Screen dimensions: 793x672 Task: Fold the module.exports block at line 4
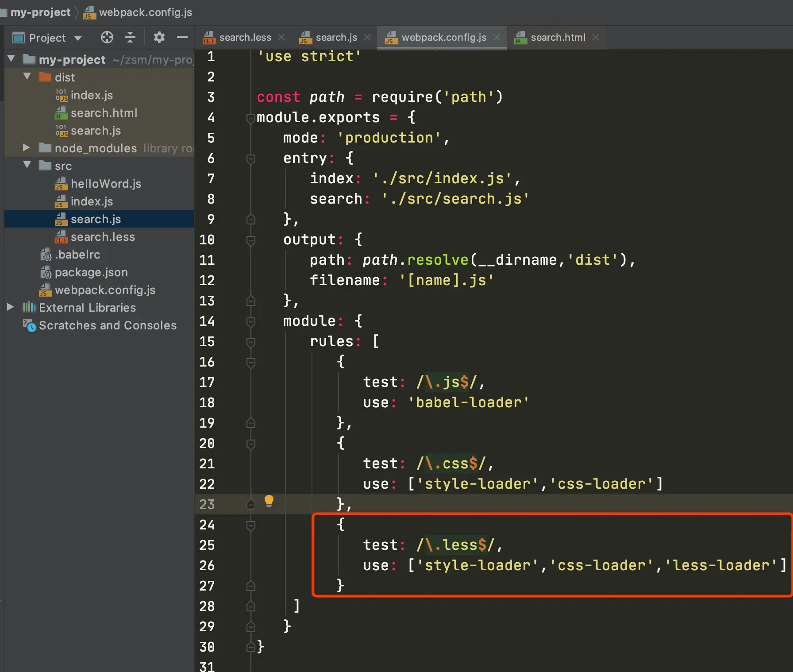250,118
